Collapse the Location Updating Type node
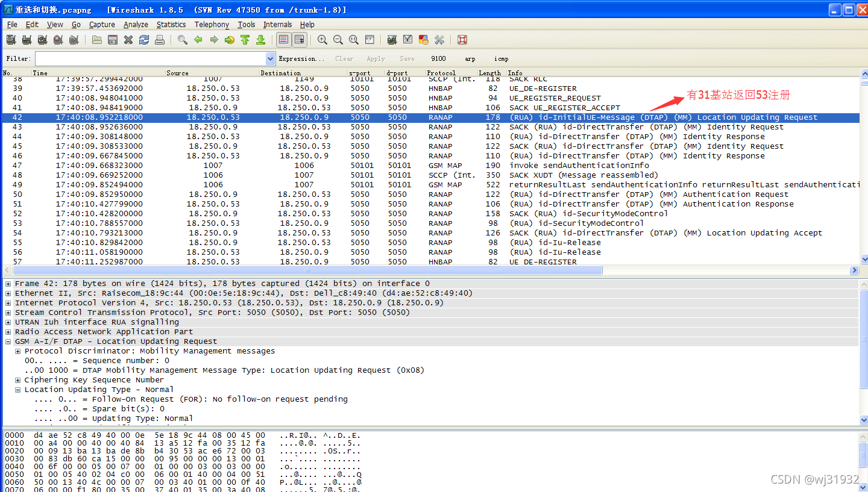The height and width of the screenshot is (492, 868). (18, 390)
